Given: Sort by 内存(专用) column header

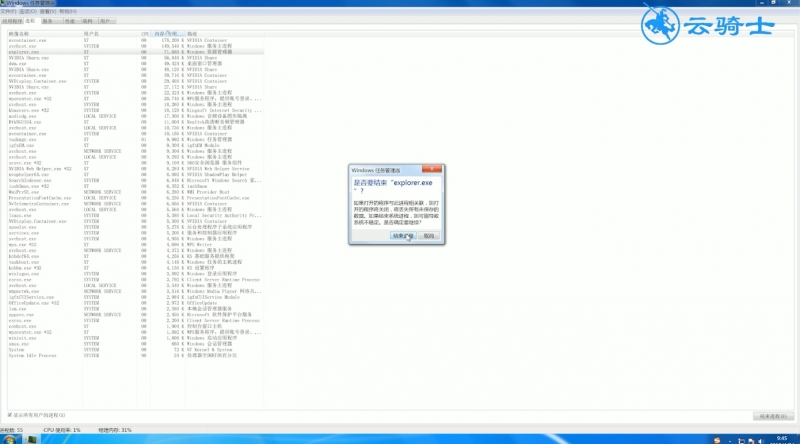Looking at the screenshot, I should click(168, 34).
